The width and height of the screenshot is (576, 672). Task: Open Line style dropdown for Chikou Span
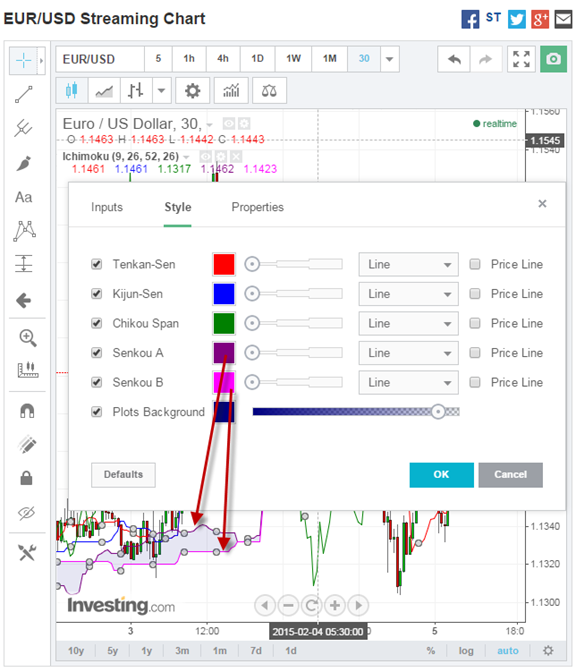click(x=408, y=323)
